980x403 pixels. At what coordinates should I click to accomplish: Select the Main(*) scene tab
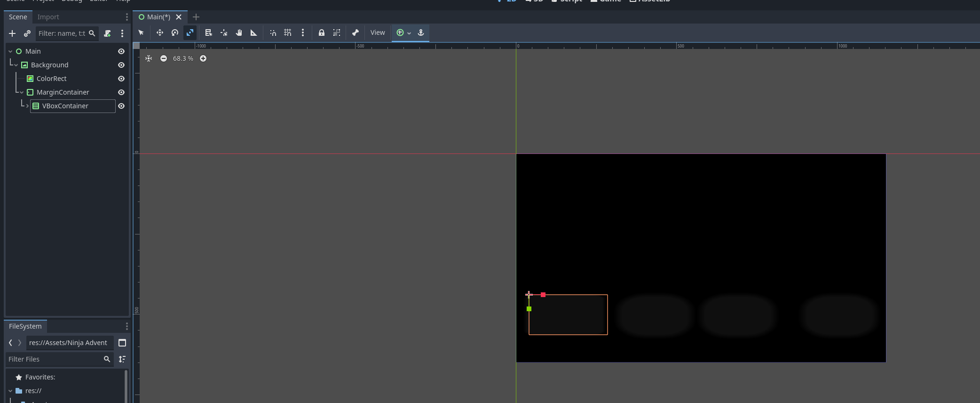(x=158, y=17)
